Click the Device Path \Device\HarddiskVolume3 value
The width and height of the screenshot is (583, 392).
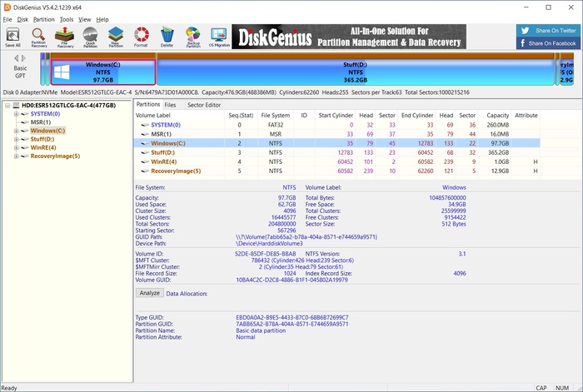269,243
